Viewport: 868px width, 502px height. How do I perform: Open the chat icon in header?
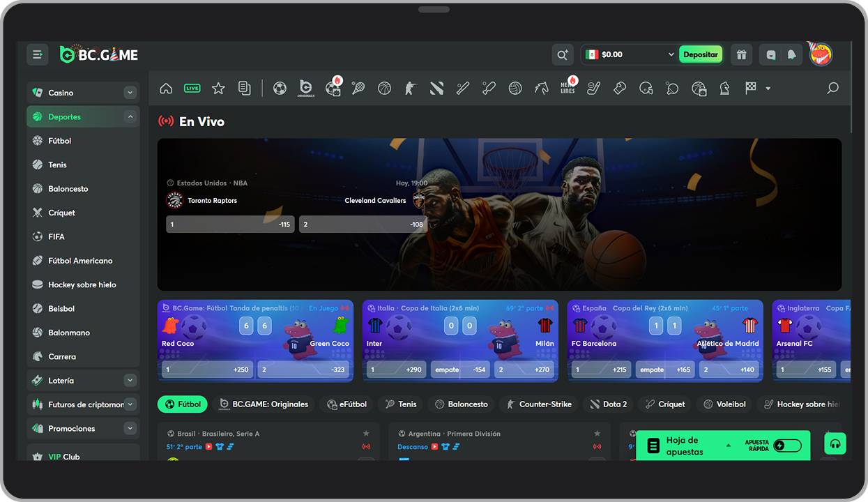771,54
